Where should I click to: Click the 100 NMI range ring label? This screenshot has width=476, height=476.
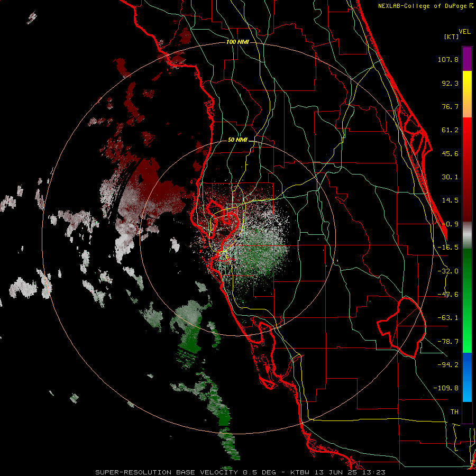pyautogui.click(x=237, y=42)
